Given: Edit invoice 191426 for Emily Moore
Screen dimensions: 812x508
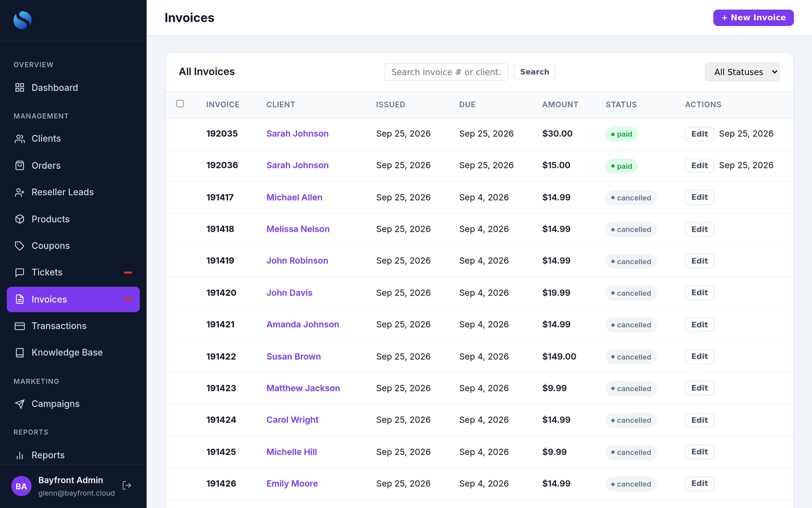Looking at the screenshot, I should [699, 483].
